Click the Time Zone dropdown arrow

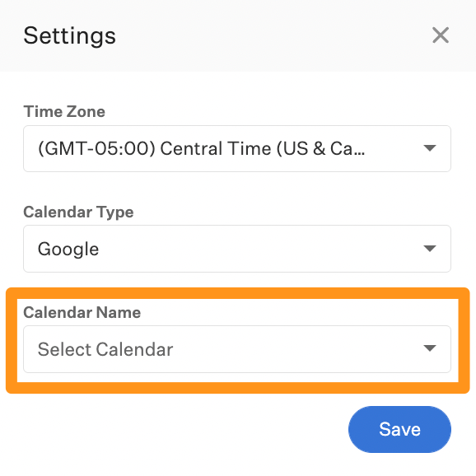pos(430,148)
